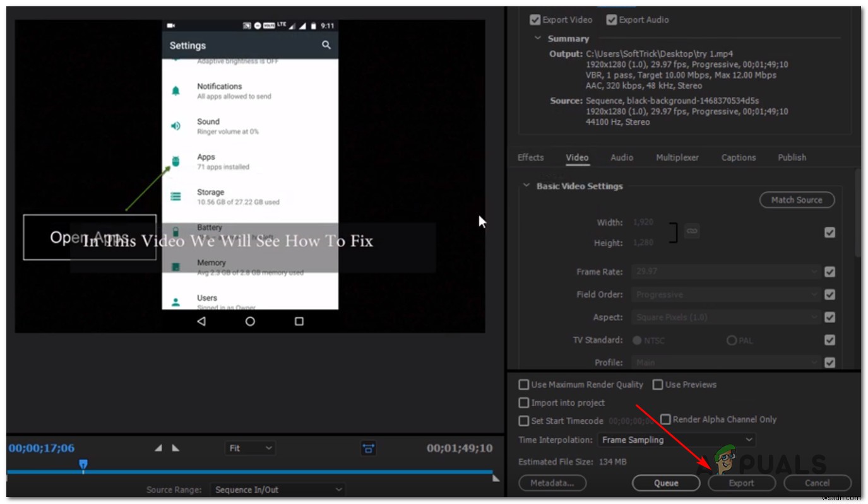Click the Apps icon in the preview screen
This screenshot has height=504, width=868.
pyautogui.click(x=175, y=161)
